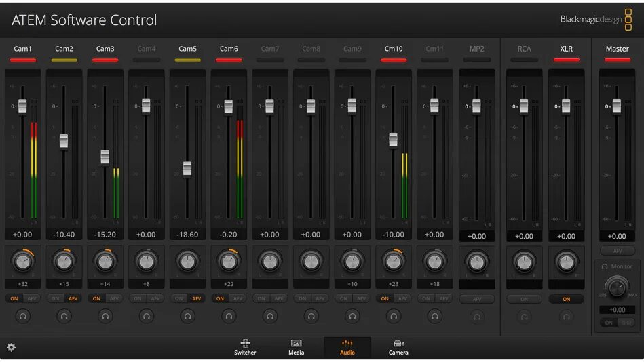Switch to the Switcher tab
The image size is (644, 362).
click(x=245, y=347)
